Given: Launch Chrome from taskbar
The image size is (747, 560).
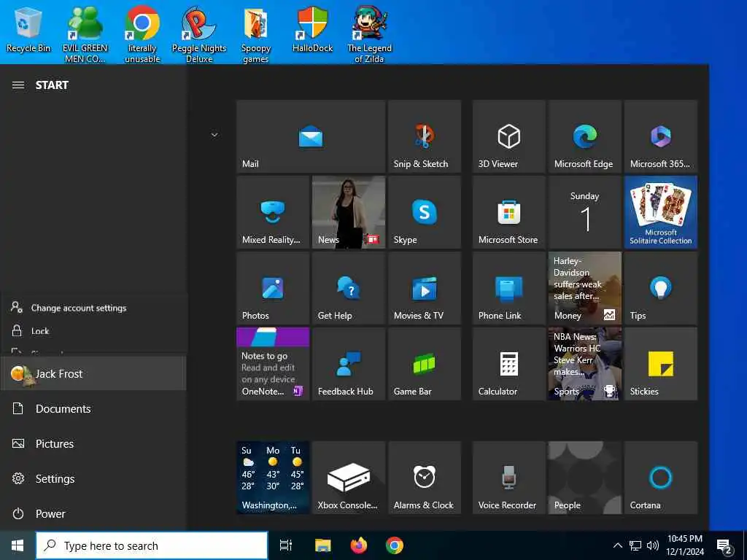Looking at the screenshot, I should [395, 545].
